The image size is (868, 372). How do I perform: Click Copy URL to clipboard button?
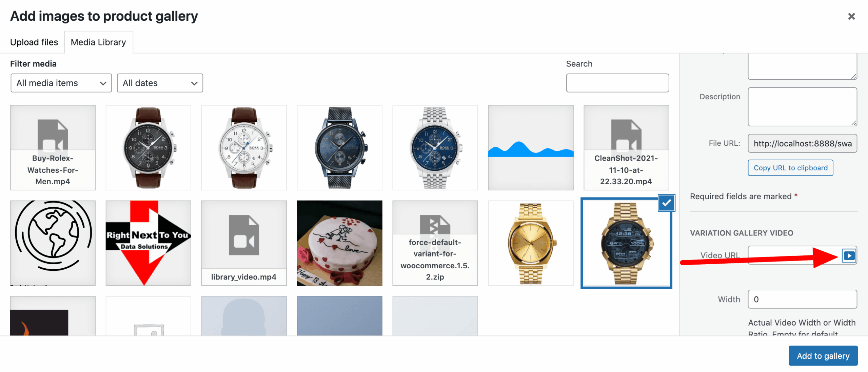[791, 168]
